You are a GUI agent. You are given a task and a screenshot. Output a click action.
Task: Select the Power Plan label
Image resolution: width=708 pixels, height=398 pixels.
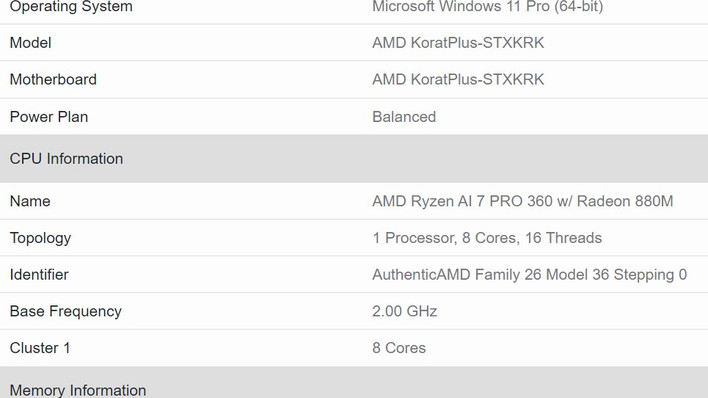[49, 117]
